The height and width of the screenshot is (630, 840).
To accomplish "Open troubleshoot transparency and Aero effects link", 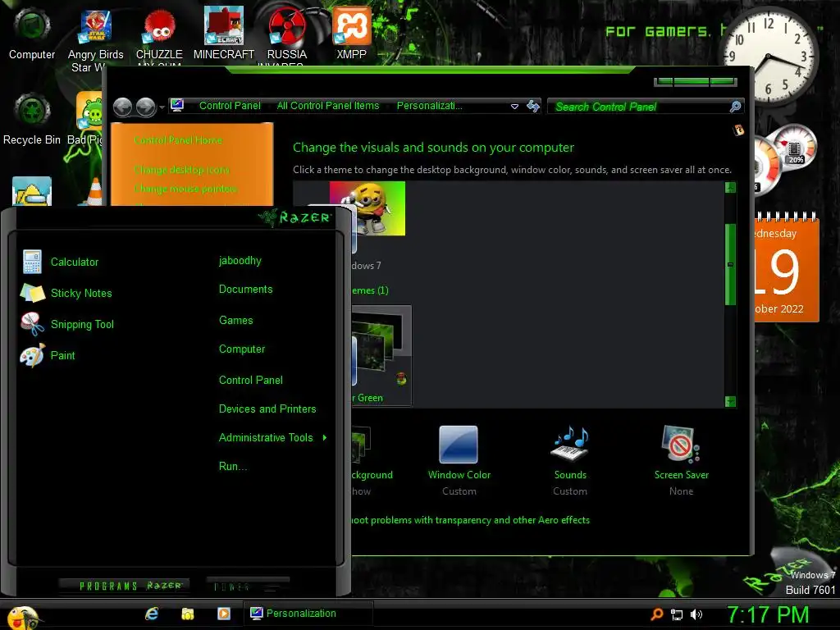I will pos(470,519).
